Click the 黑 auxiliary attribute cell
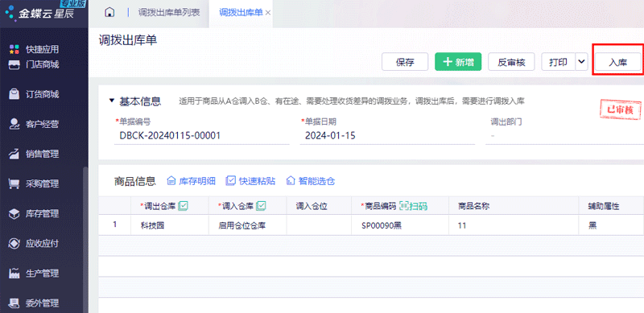The image size is (644, 313). [x=611, y=225]
